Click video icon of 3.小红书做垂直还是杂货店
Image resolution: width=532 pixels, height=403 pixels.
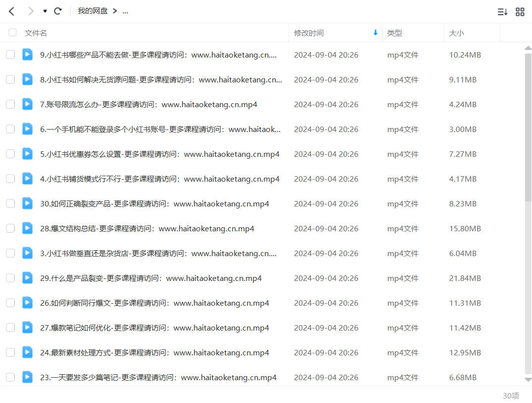(27, 253)
